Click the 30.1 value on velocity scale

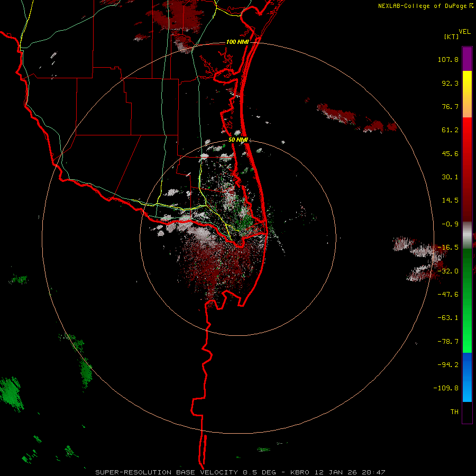(450, 177)
